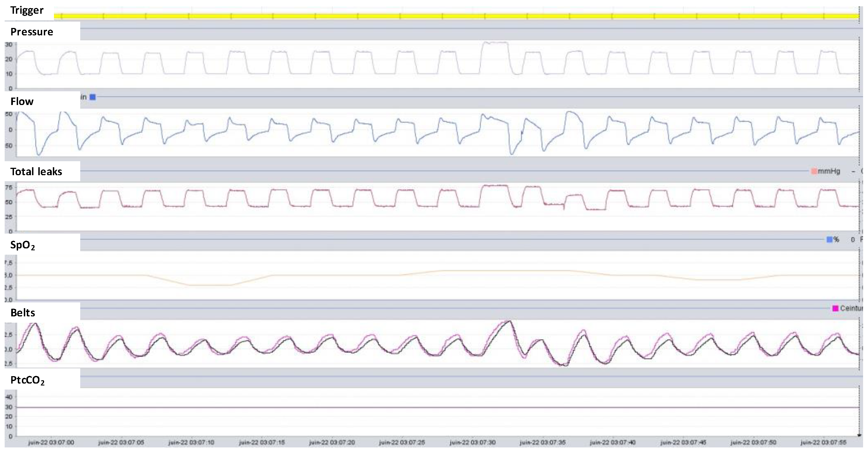The image size is (868, 454).
Task: Click the 03:07:45 time axis label
Action: pos(683,442)
